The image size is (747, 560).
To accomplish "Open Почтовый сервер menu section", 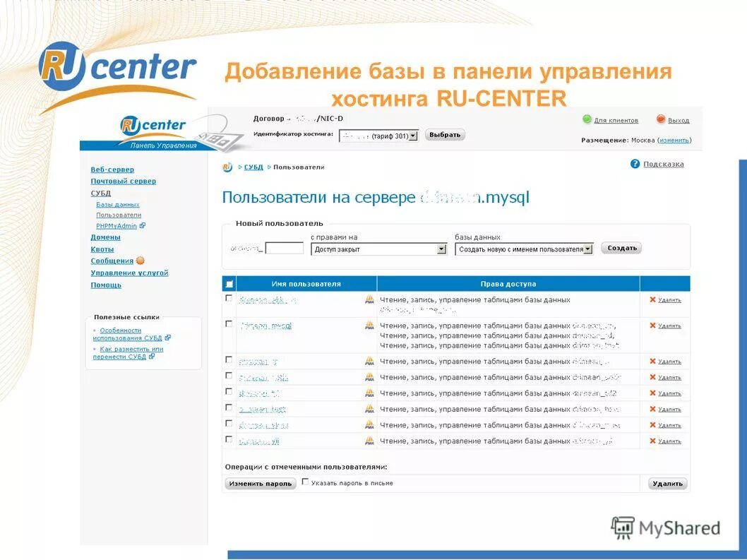I will [x=124, y=181].
